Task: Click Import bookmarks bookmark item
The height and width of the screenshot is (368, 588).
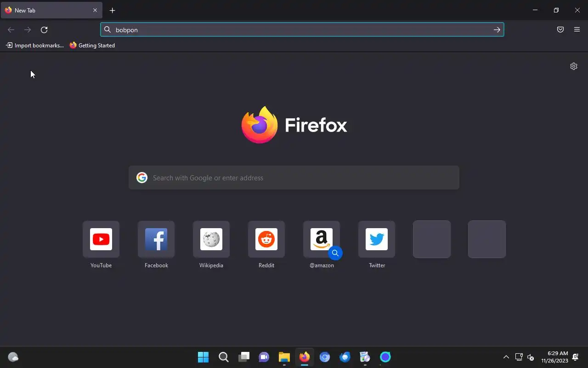Action: click(35, 46)
